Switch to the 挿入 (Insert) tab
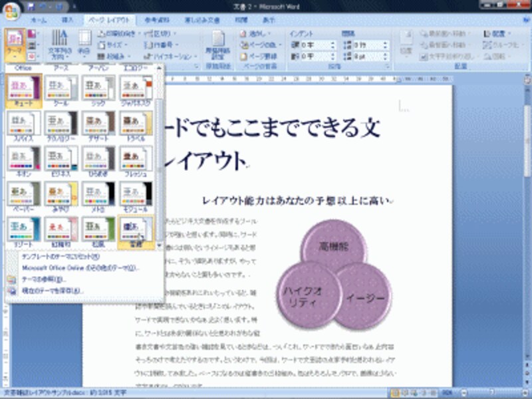532x399 pixels. (68, 21)
